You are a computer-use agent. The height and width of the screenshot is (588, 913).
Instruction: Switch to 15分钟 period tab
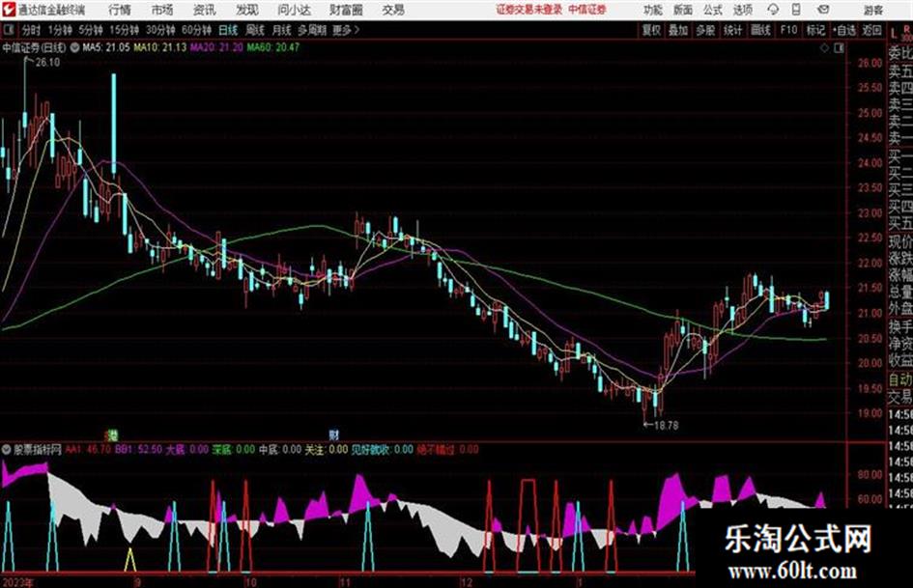124,30
